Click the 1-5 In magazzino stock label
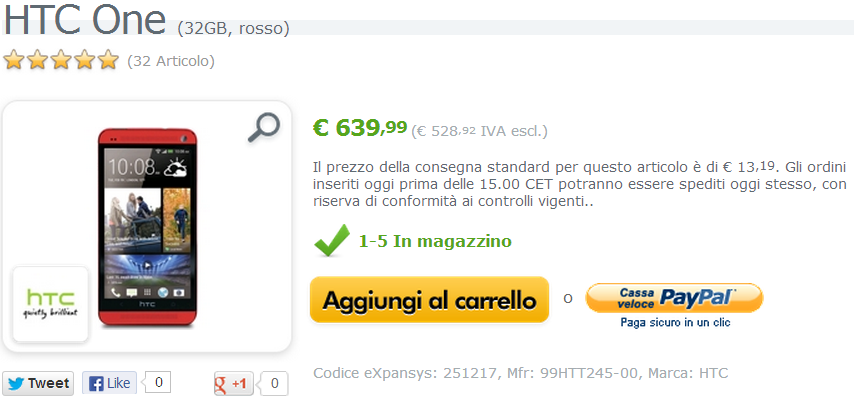This screenshot has width=854, height=400. [x=435, y=241]
